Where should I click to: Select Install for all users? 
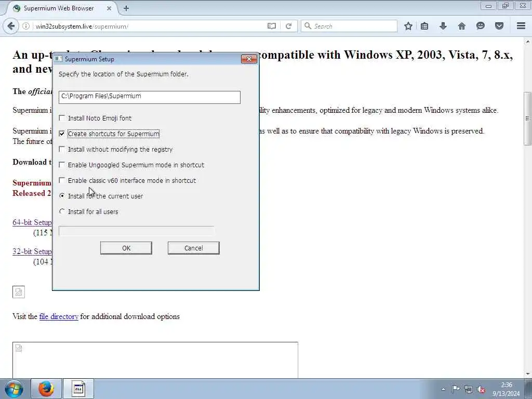tap(62, 212)
